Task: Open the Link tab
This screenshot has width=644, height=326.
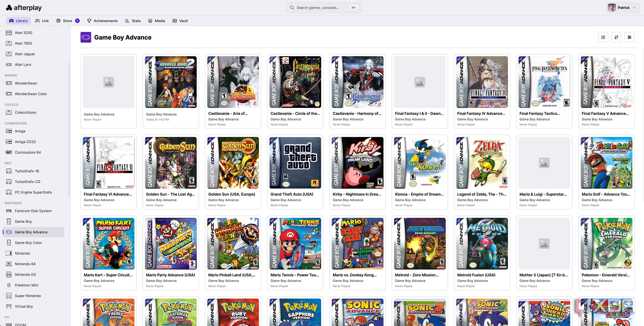Action: tap(42, 21)
